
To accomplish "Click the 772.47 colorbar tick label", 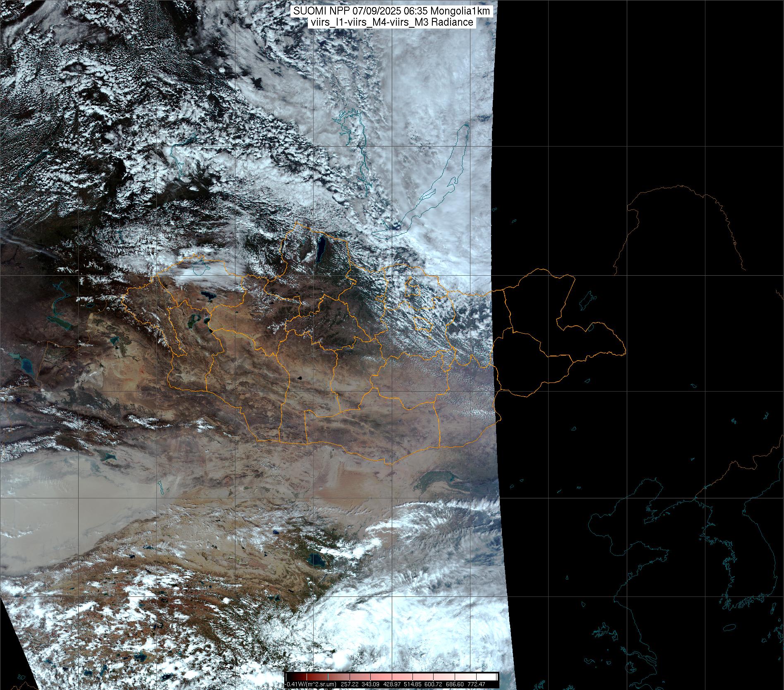I will click(x=476, y=684).
